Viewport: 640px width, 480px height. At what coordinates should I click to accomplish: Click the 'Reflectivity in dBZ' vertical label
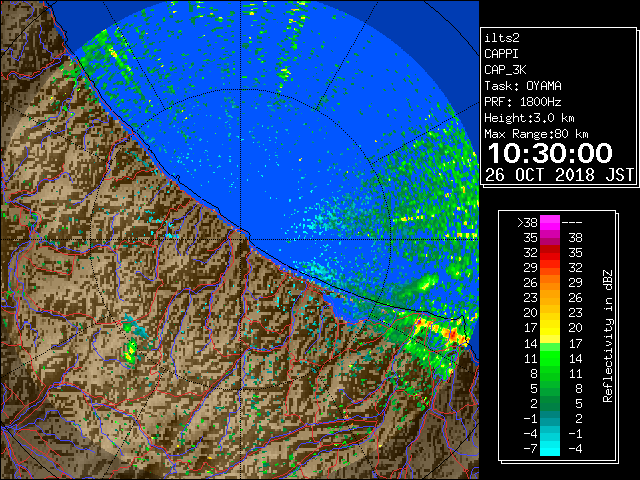[x=608, y=336]
